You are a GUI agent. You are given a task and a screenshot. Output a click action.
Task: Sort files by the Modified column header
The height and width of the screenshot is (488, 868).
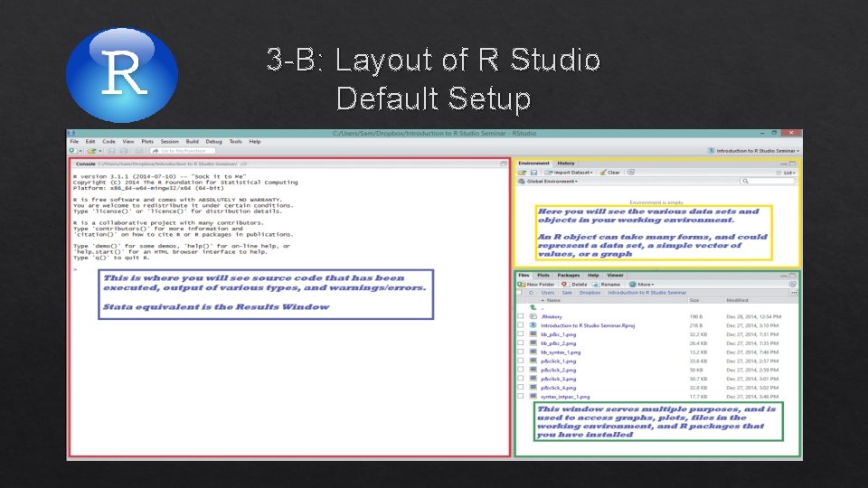tap(737, 300)
